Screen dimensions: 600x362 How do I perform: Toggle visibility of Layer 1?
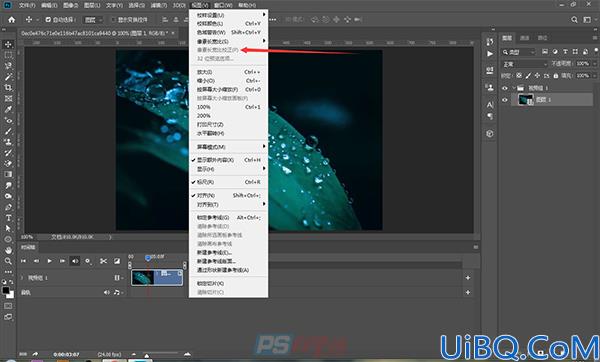(x=505, y=100)
